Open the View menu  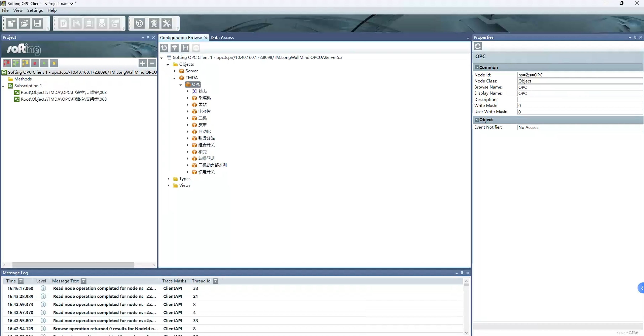pos(18,10)
